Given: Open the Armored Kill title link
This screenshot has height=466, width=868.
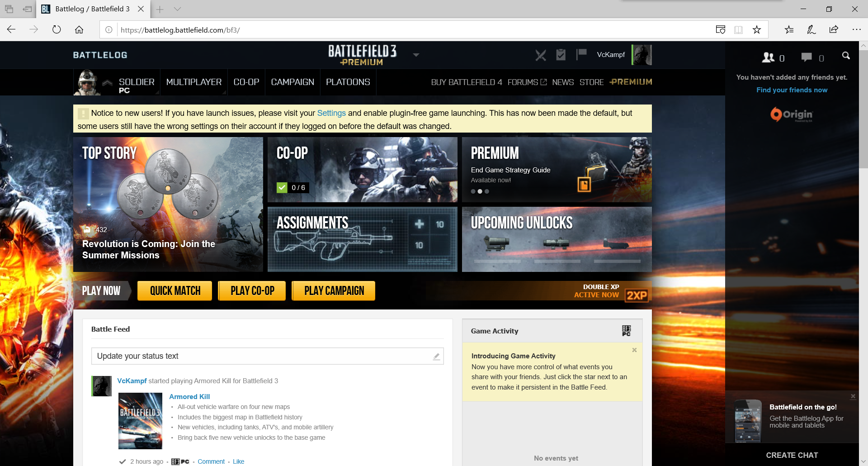Looking at the screenshot, I should tap(189, 397).
